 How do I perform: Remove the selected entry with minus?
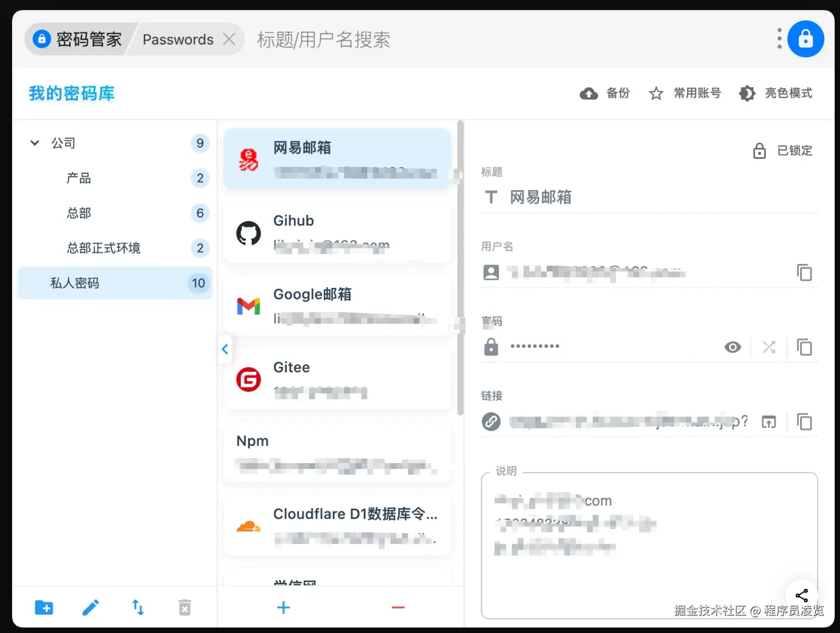398,607
